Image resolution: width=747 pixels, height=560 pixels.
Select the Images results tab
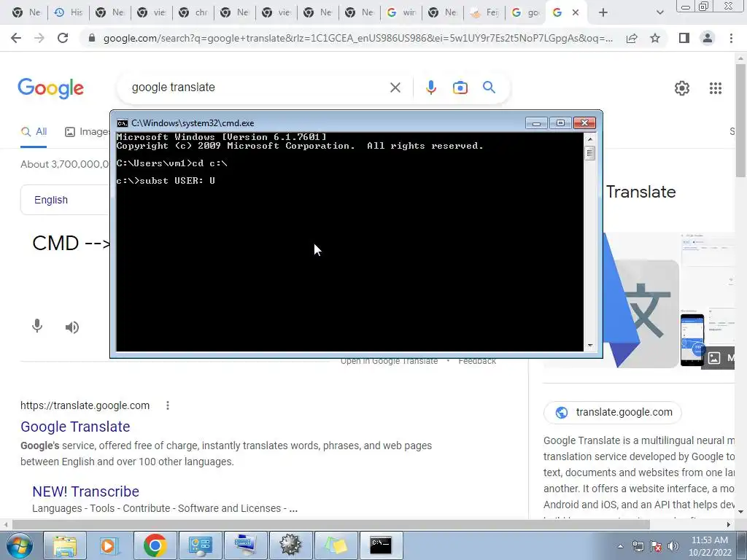coord(88,132)
